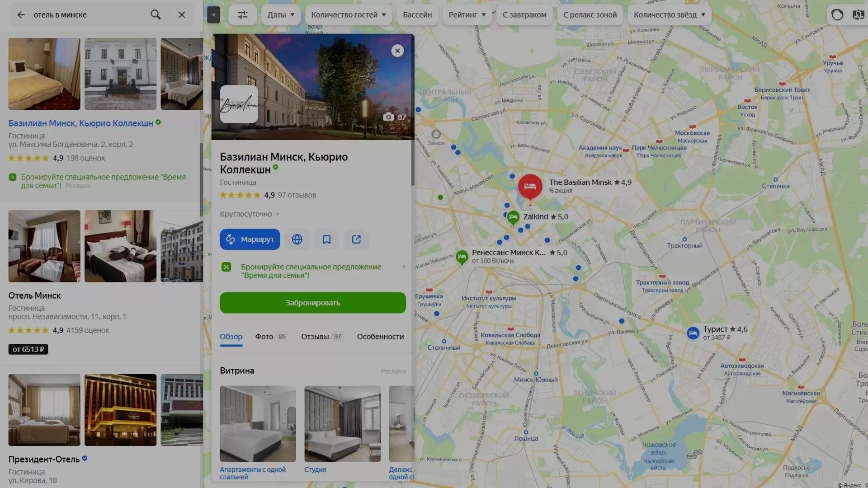The image size is (868, 488).
Task: Switch to the Фото tab
Action: 270,337
